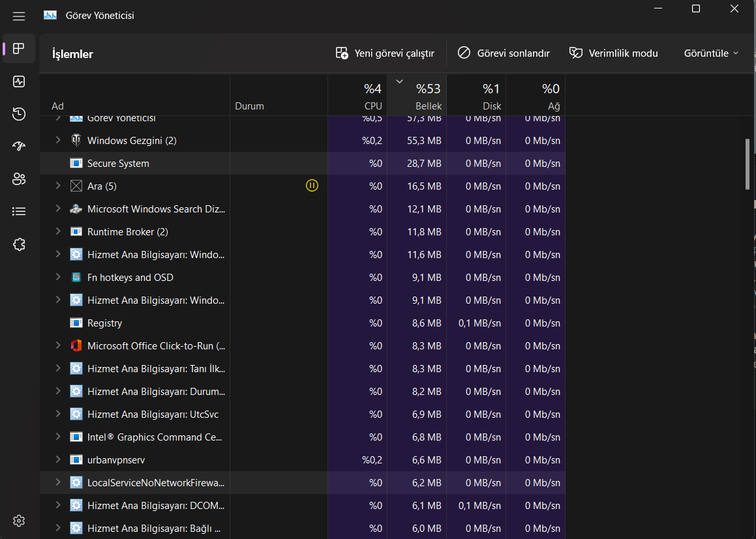
Task: Open Task Manager settings gear
Action: [x=19, y=521]
